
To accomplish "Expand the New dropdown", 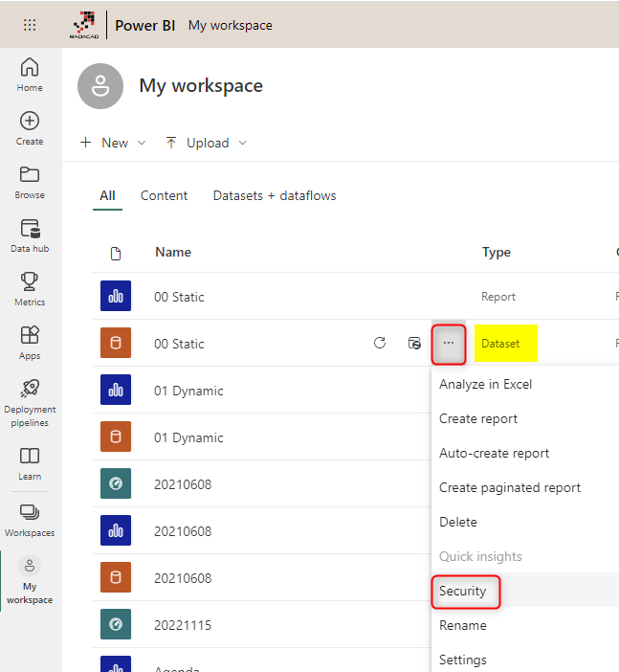I will click(113, 143).
